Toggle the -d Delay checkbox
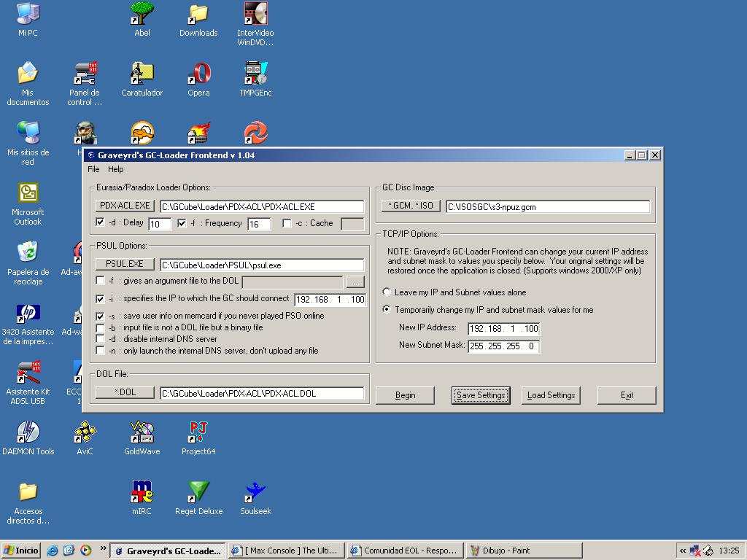Viewport: 747px width, 560px height. pos(100,222)
